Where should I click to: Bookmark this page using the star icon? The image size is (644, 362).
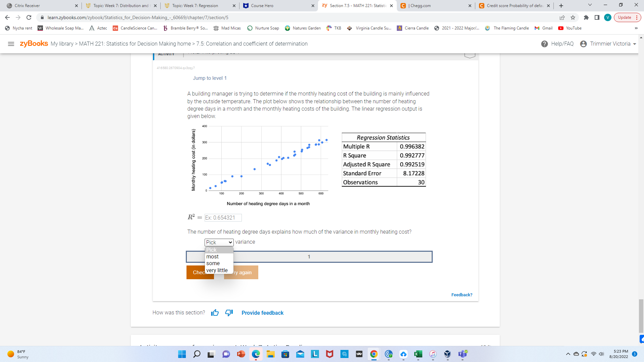pyautogui.click(x=573, y=17)
